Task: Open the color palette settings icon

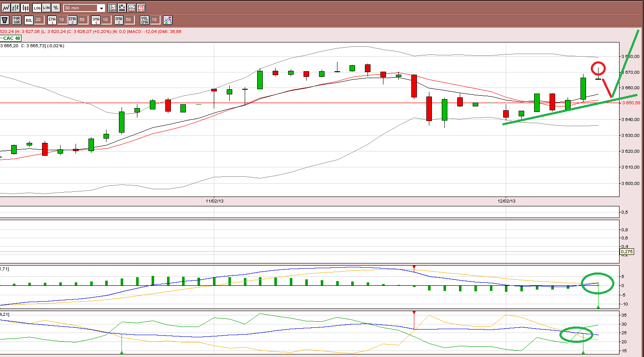Action: 122,8
